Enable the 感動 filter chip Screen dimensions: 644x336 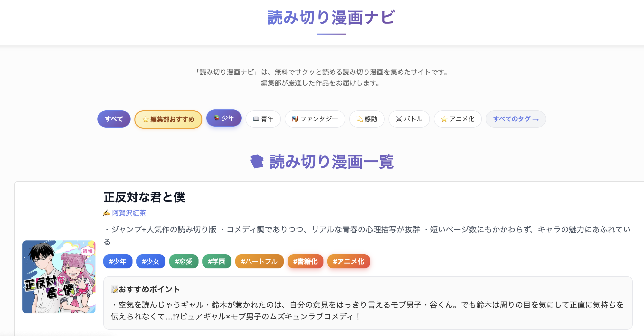point(367,119)
